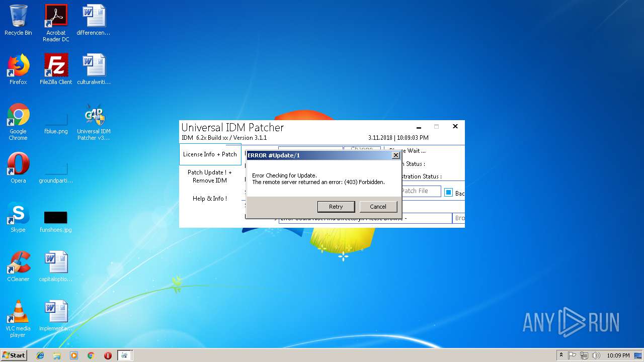Open FileZilla Client desktop shortcut
This screenshot has width=644, height=362.
click(56, 70)
